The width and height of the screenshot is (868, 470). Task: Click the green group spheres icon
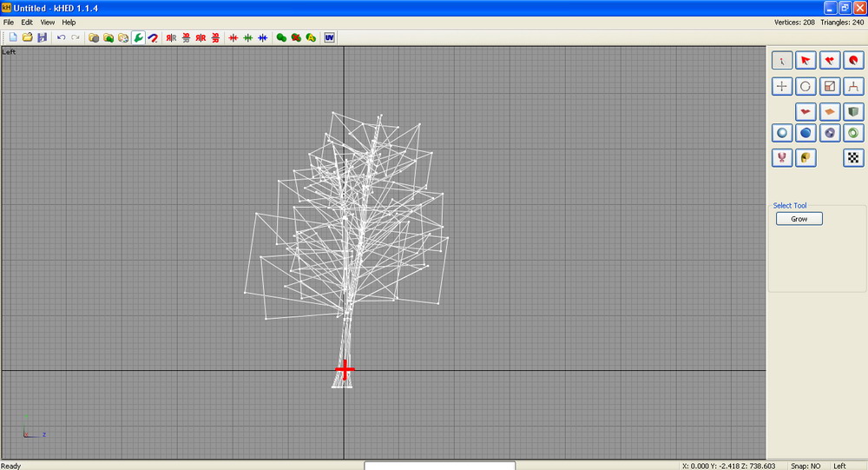point(282,37)
